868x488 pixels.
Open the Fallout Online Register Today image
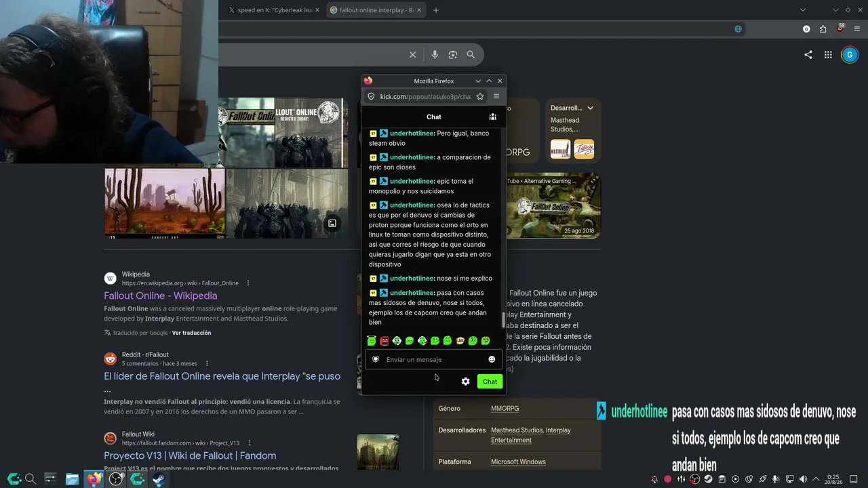(309, 132)
